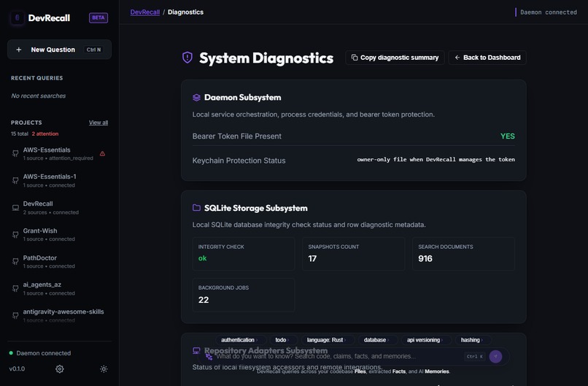Image resolution: width=588 pixels, height=386 pixels.
Task: Click the warning icon on AWS-Essentials
Action: 102,153
